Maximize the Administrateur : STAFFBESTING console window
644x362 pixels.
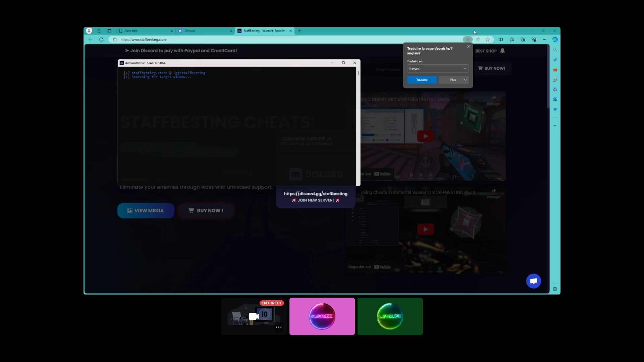pyautogui.click(x=343, y=63)
